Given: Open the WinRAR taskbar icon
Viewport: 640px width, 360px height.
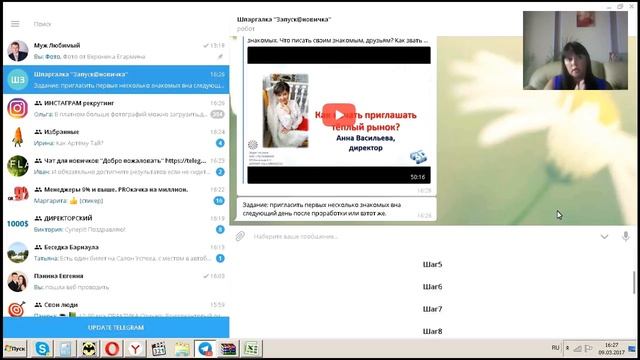Looking at the screenshot, I should 229,349.
